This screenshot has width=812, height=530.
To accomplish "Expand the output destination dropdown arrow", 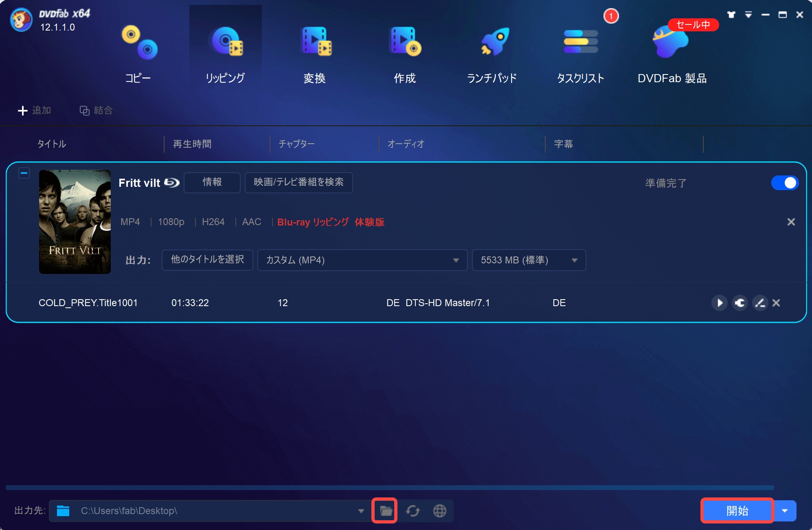I will point(361,511).
